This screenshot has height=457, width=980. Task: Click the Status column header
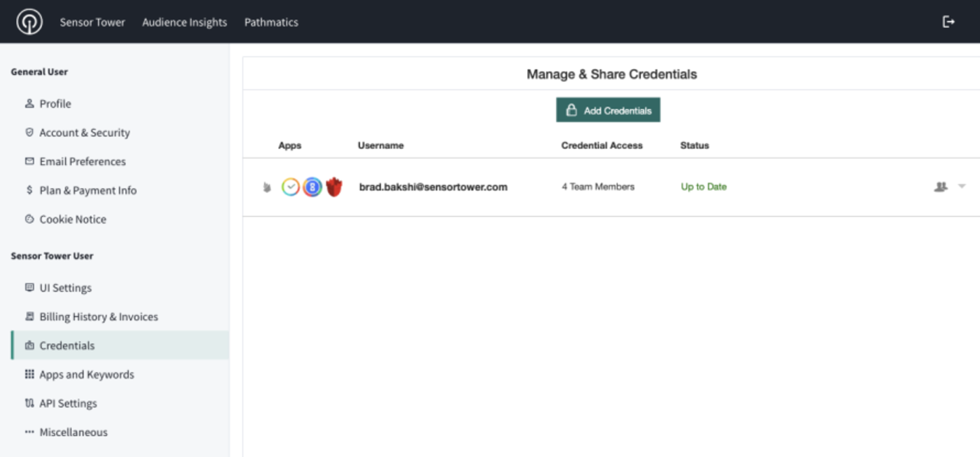tap(694, 145)
